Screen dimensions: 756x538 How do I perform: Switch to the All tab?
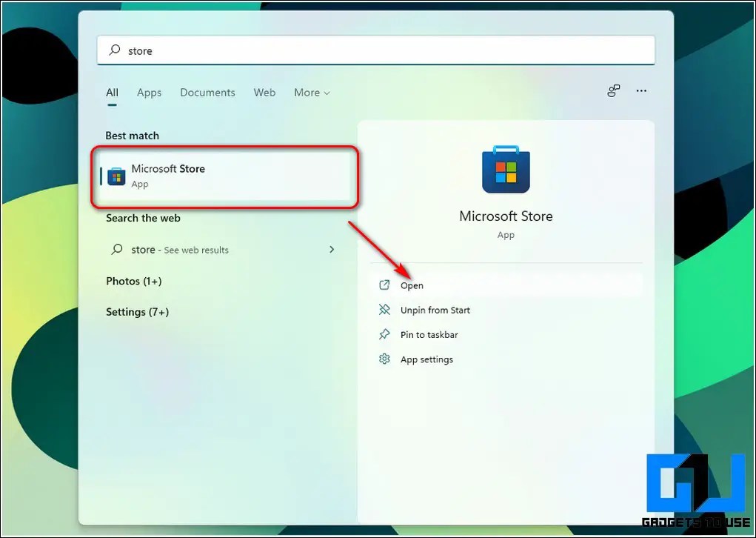[x=112, y=92]
